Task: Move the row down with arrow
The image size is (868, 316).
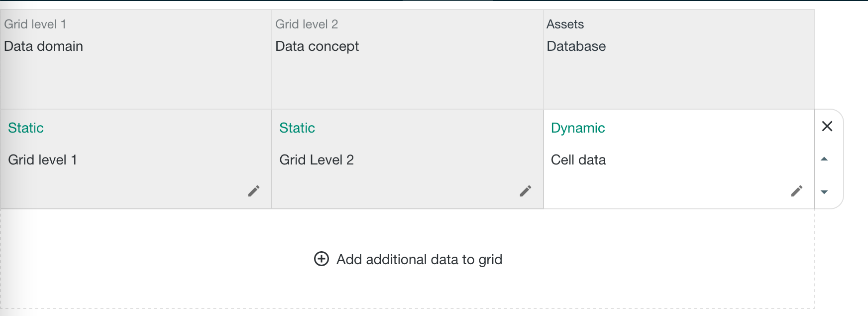Action: coord(824,192)
